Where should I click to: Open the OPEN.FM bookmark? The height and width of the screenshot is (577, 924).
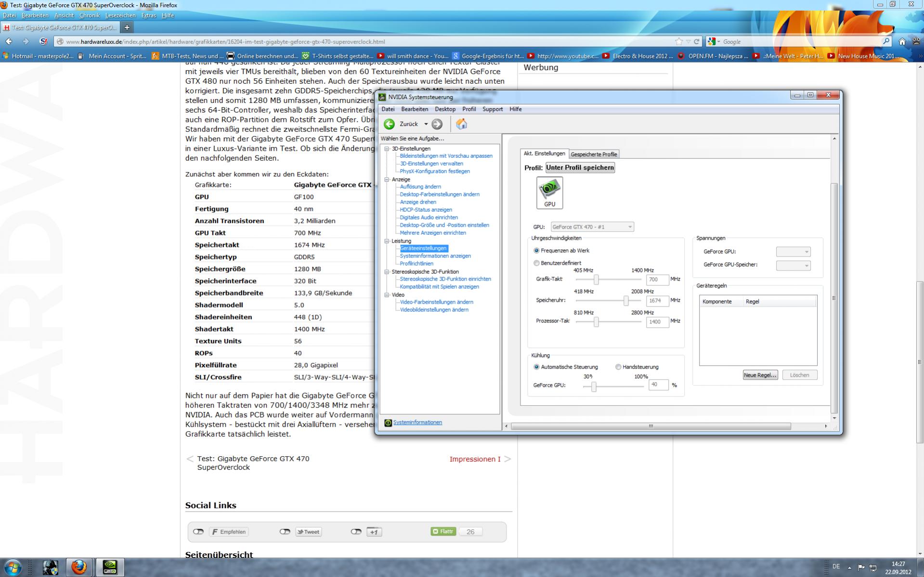[x=713, y=56]
